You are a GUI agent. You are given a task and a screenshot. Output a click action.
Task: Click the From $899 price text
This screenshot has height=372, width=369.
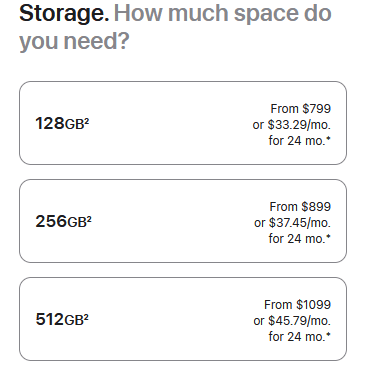(300, 207)
